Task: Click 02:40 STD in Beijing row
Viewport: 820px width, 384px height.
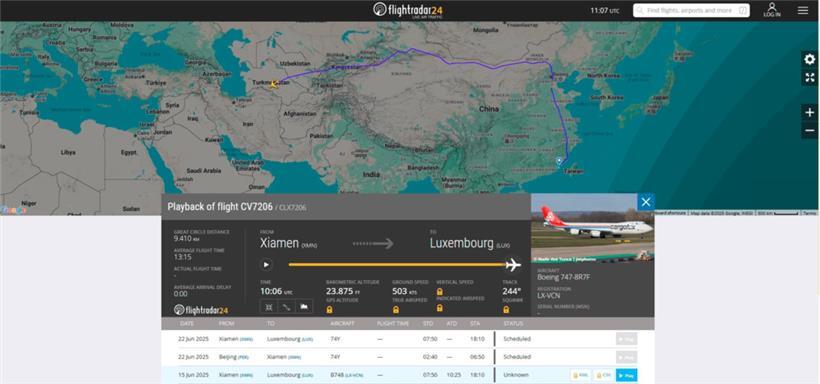Action: click(429, 357)
